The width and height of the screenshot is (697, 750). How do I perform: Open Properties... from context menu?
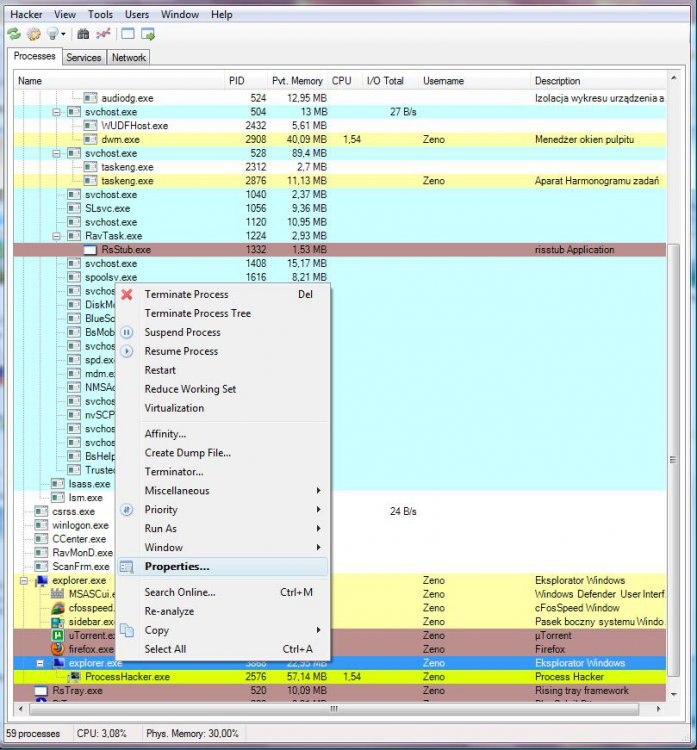tap(223, 567)
